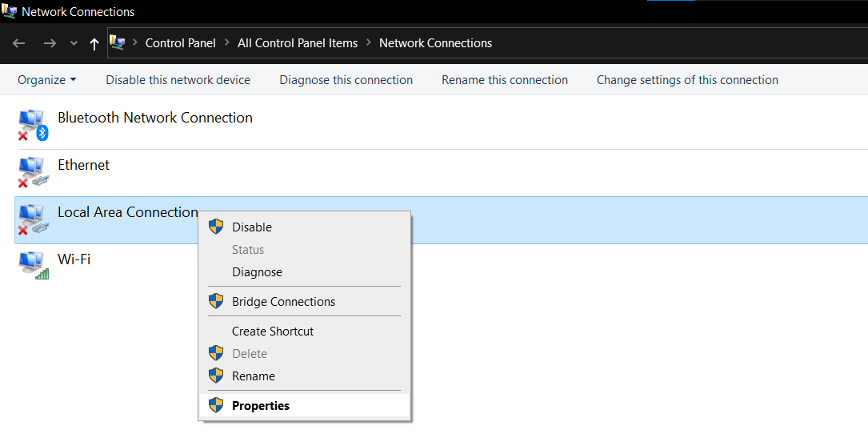Click the shield icon beside Rename
Image resolution: width=868 pixels, height=442 pixels.
[x=216, y=376]
